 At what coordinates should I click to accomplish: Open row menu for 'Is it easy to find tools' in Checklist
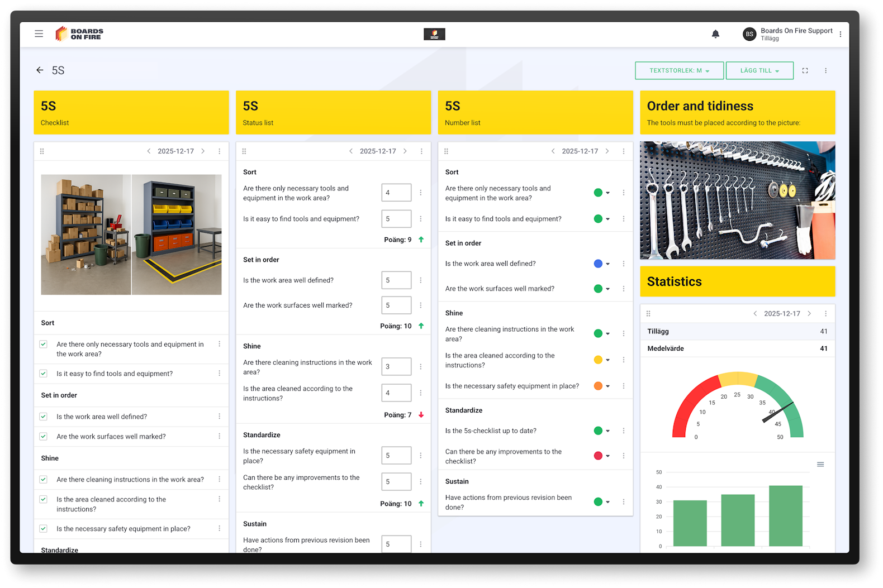tap(219, 374)
